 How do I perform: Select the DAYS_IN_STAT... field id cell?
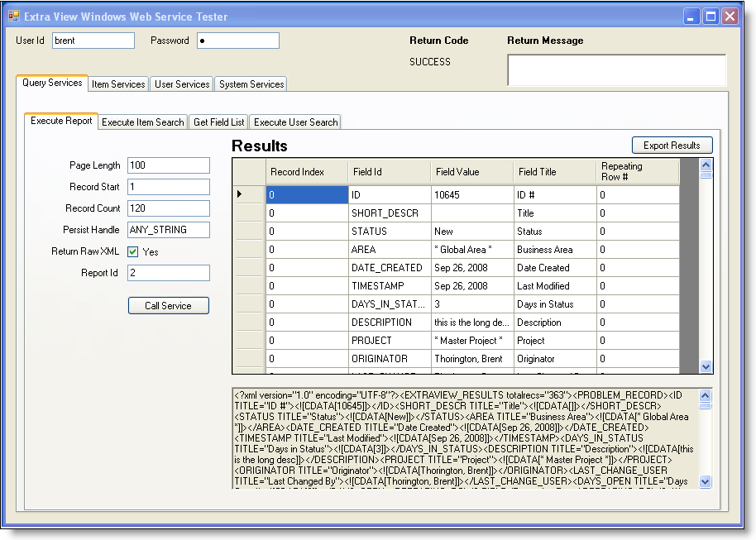[x=389, y=304]
